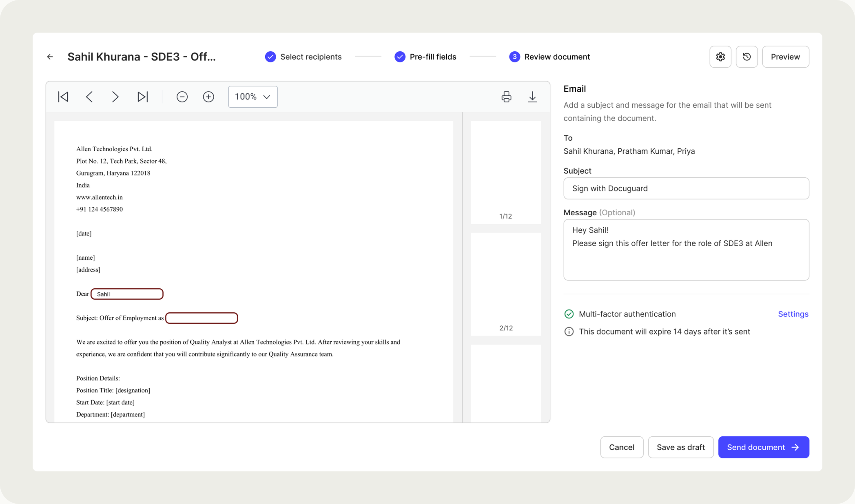Click into the Message text area
Viewport: 855px width, 504px height.
(x=686, y=250)
